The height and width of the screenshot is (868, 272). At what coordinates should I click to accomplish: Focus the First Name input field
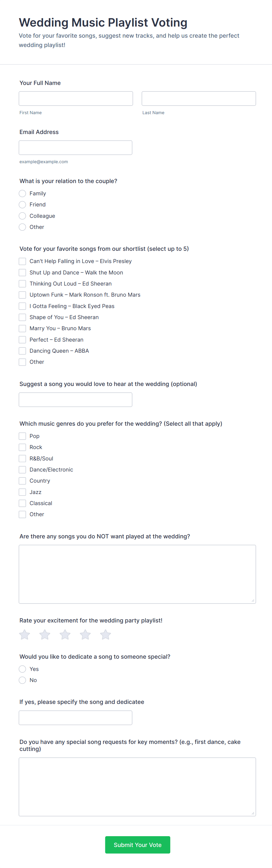tap(76, 98)
